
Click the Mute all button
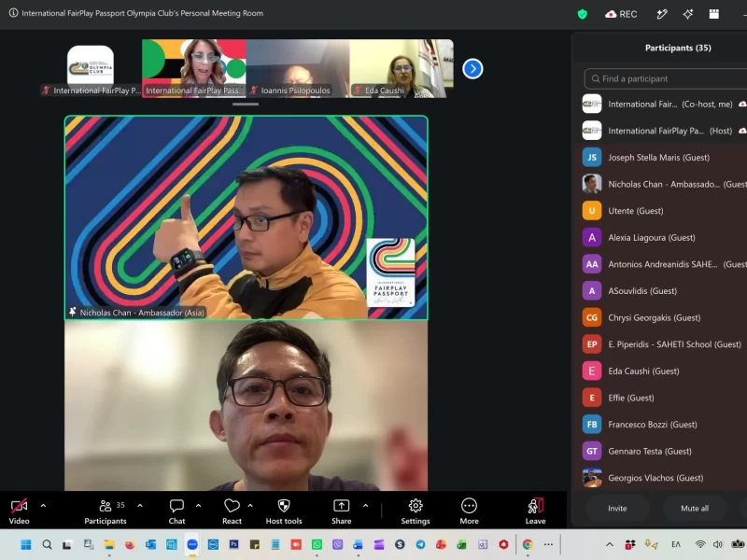click(x=695, y=508)
